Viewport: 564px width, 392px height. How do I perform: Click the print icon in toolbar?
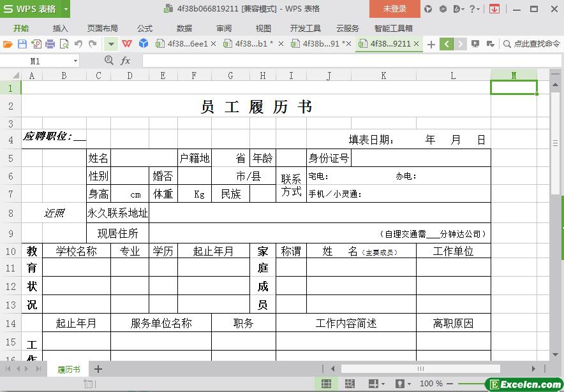tap(50, 44)
